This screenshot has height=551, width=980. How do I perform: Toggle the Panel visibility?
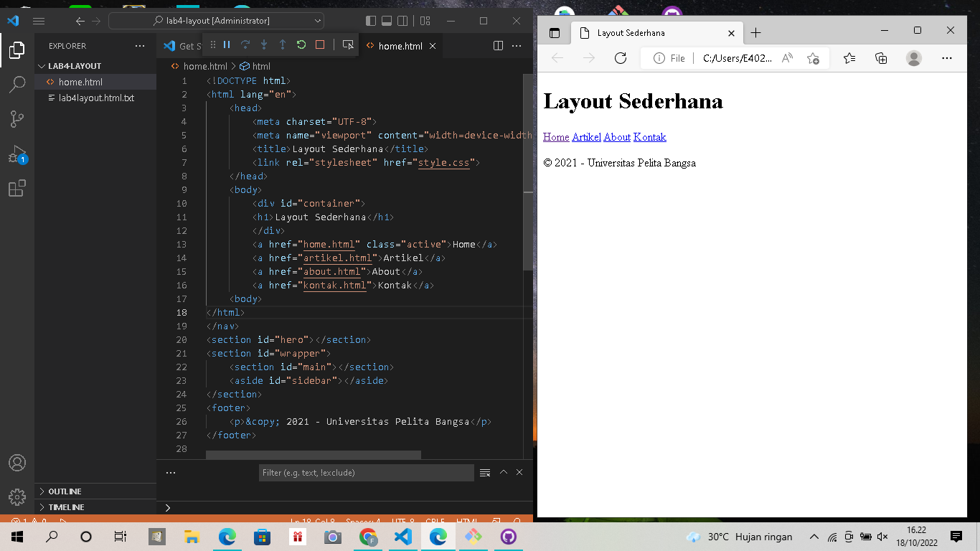tap(386, 21)
